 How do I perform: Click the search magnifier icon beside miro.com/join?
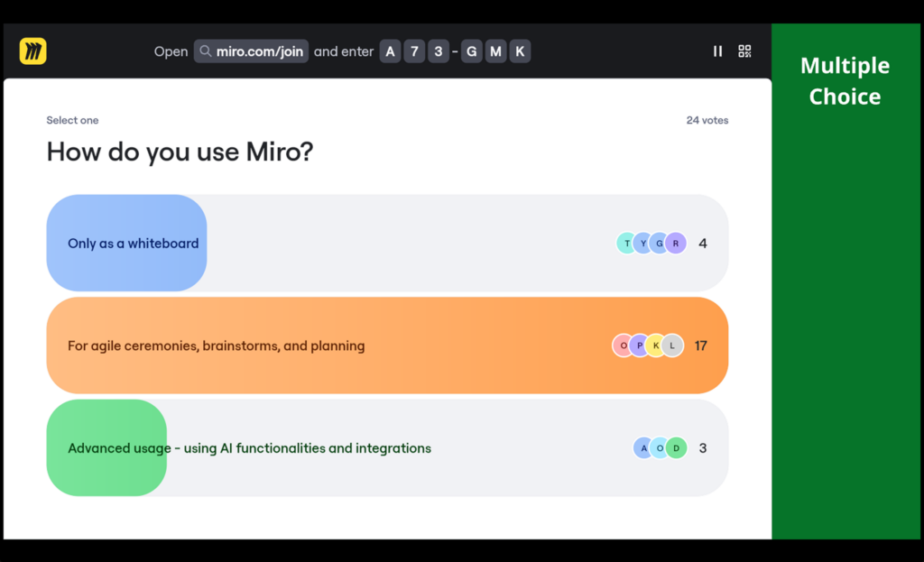pos(206,51)
